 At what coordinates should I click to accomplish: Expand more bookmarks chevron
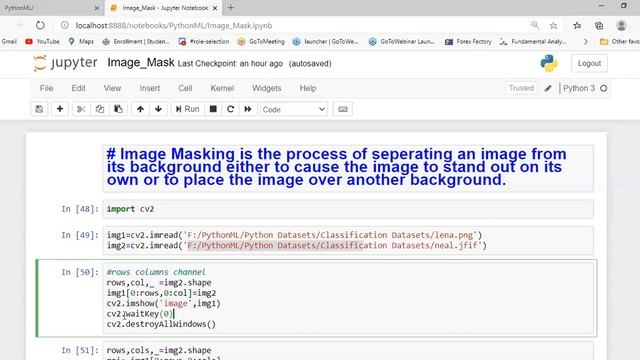586,42
